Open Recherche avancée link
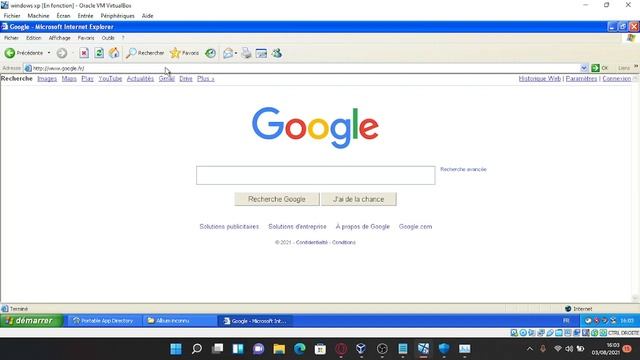Image resolution: width=640 pixels, height=360 pixels. [463, 169]
